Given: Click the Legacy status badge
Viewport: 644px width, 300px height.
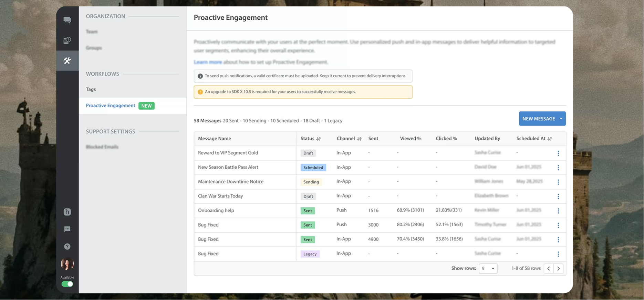Looking at the screenshot, I should click(310, 254).
